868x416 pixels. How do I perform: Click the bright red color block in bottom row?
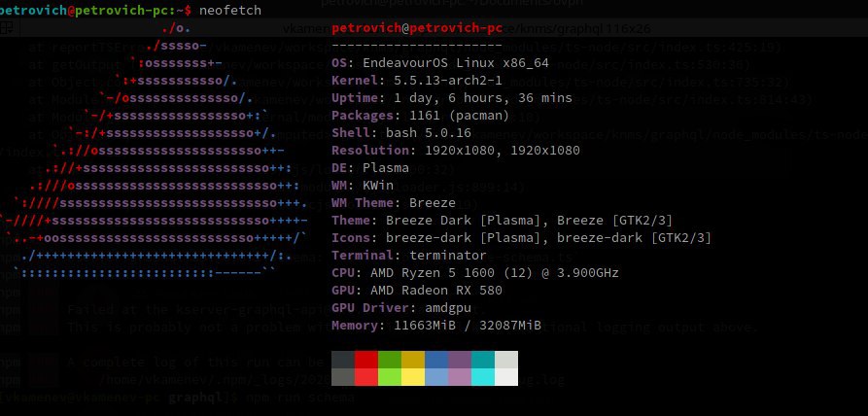point(366,377)
